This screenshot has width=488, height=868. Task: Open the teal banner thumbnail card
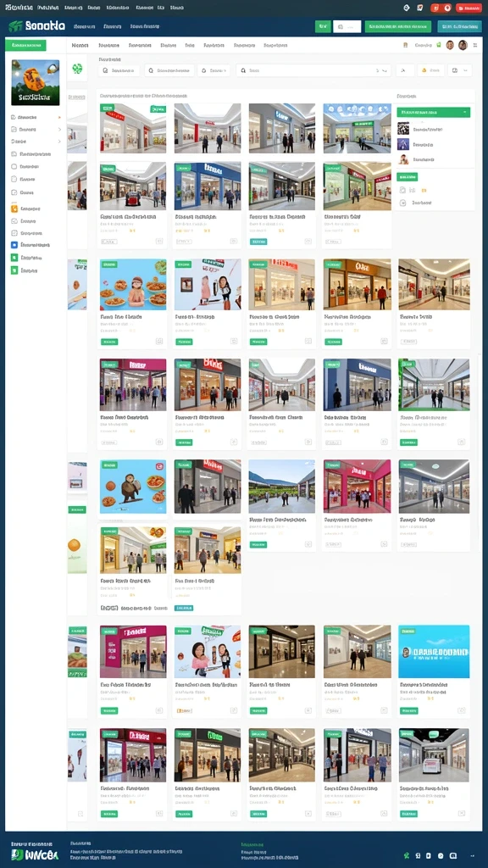tap(434, 652)
